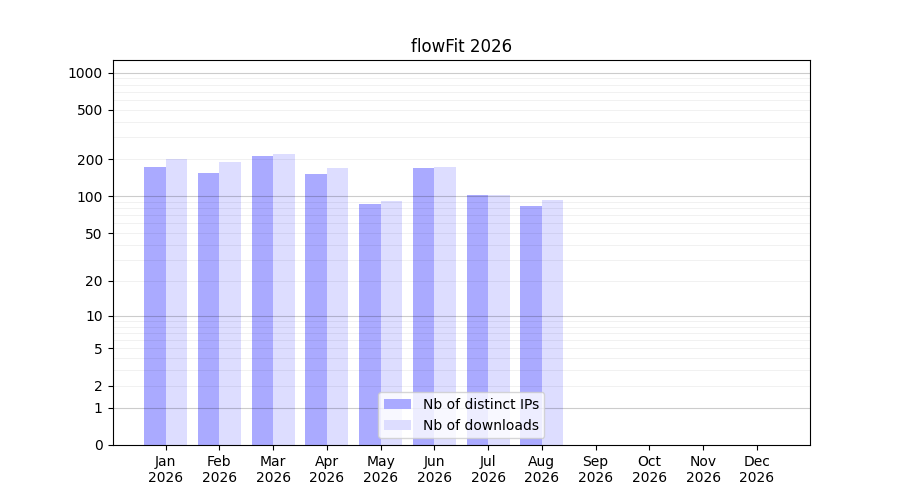Click the 'Sep 2026' axis label
900x500 pixels.
(595, 469)
